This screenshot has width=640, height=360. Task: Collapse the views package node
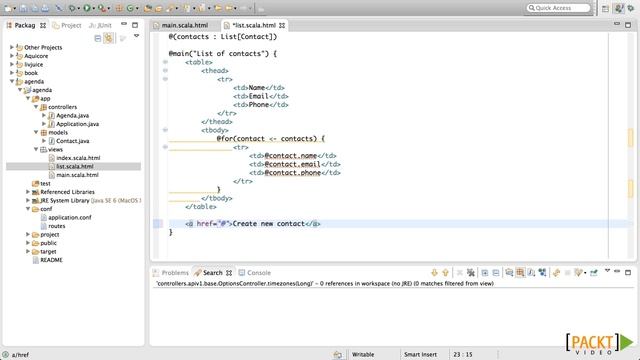point(36,149)
